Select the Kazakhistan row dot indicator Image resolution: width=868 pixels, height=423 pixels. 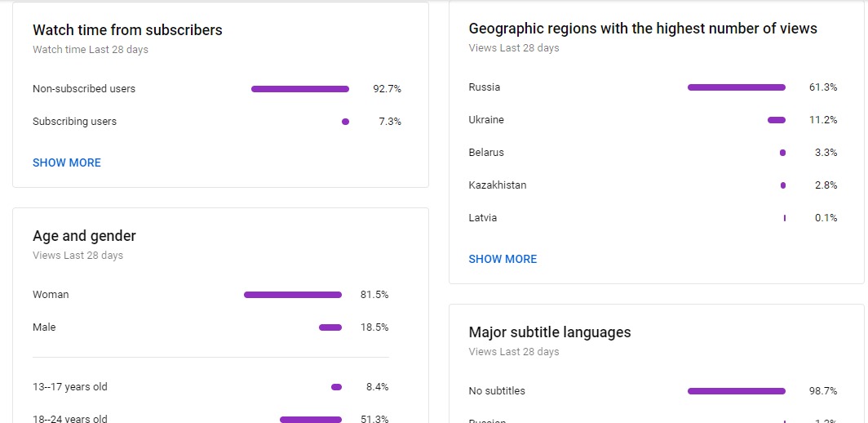[783, 185]
